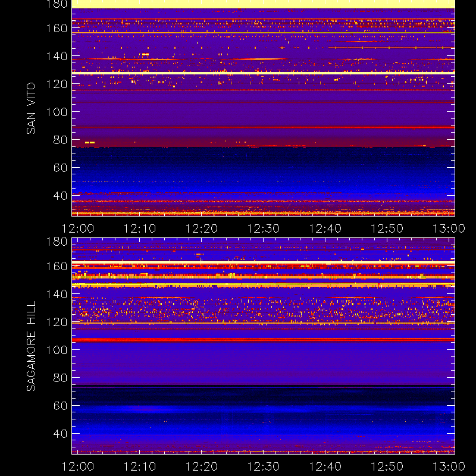The image size is (476, 476).
Task: Click the 100 tick label on Sagamore Hill axis
Action: (57, 350)
